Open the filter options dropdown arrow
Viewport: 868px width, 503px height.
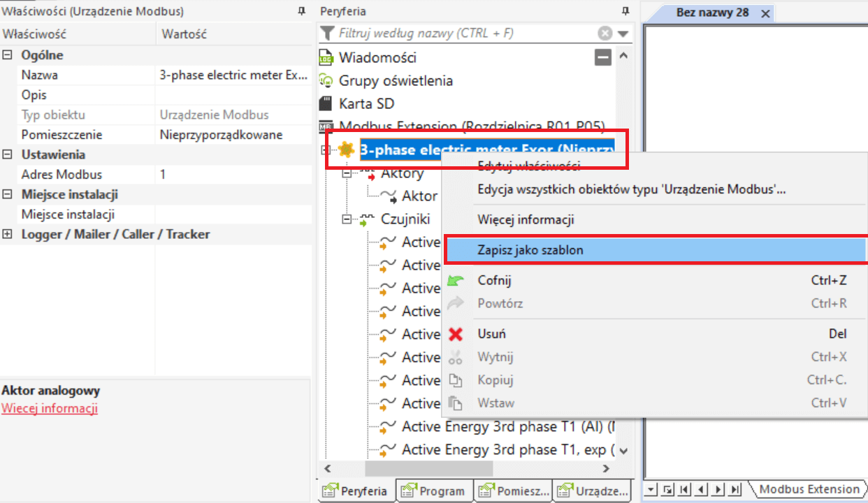623,34
